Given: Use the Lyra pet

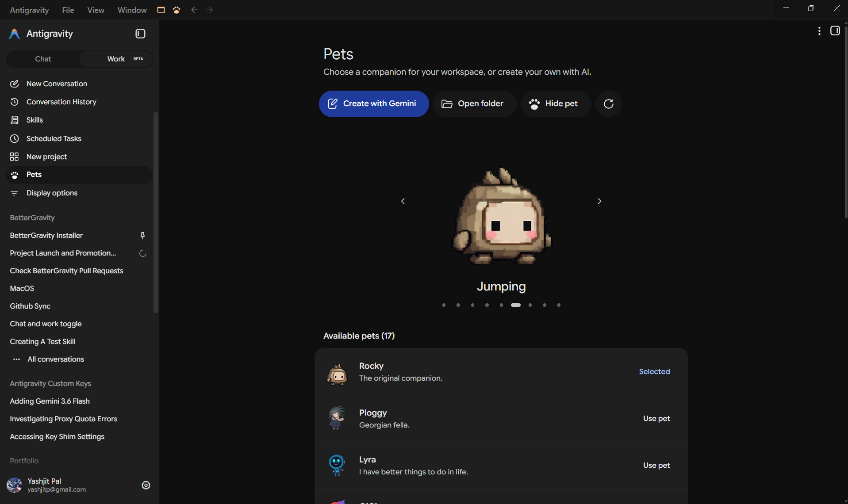Looking at the screenshot, I should (656, 465).
